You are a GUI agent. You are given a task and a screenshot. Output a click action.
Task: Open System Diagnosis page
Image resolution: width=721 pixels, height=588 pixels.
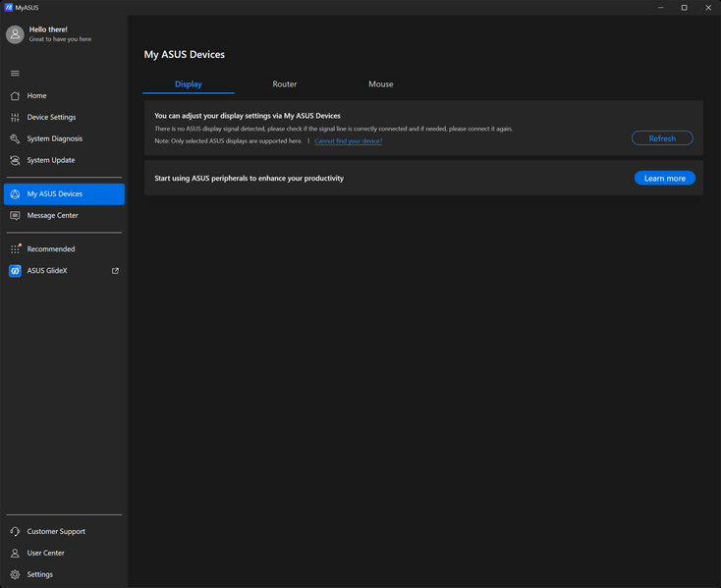coord(64,138)
